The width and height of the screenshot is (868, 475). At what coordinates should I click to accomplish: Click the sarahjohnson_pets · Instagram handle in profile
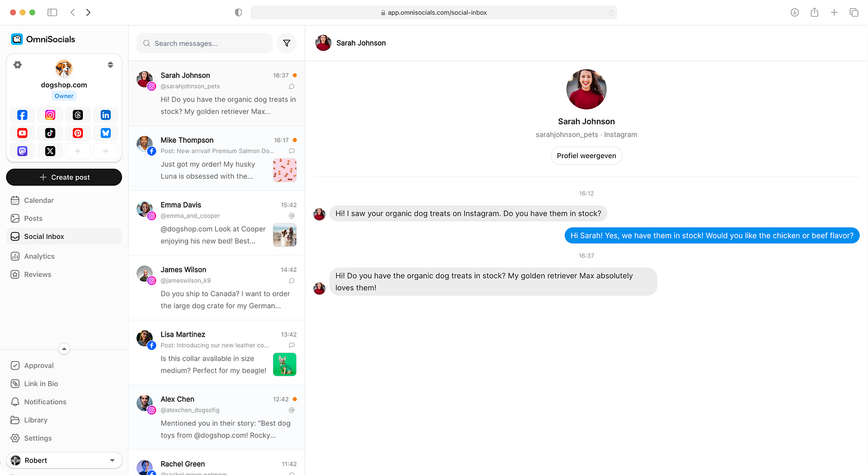pyautogui.click(x=586, y=135)
